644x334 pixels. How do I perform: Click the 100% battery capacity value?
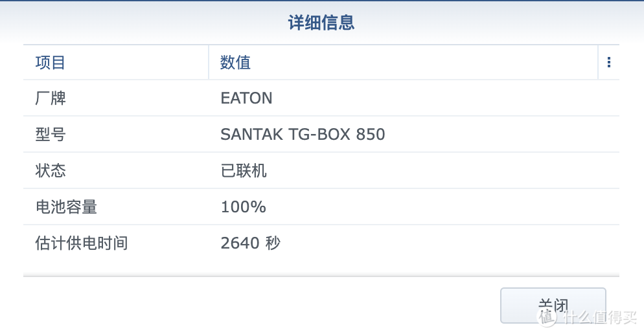243,207
